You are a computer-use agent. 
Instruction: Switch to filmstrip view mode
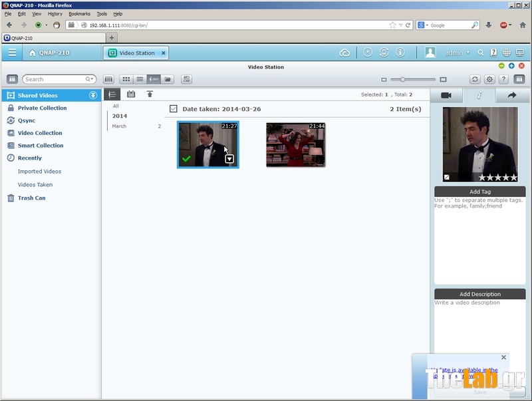point(108,79)
